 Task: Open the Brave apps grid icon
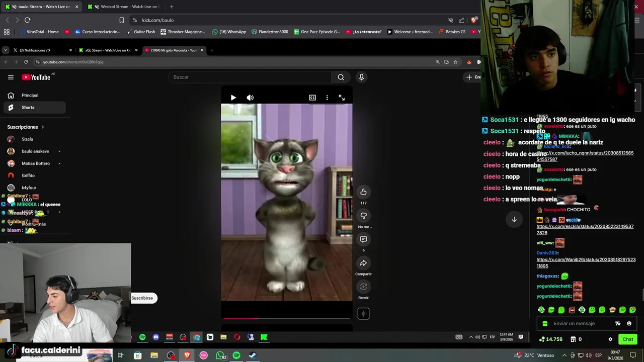pyautogui.click(x=7, y=32)
